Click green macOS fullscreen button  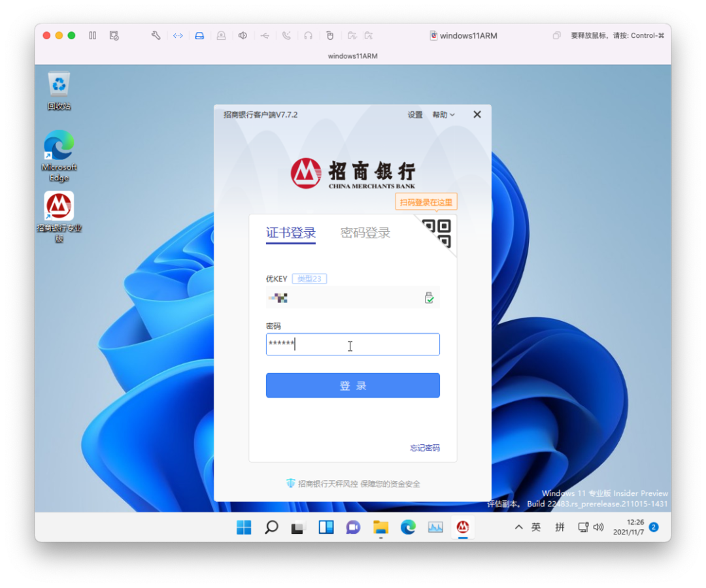click(x=71, y=35)
